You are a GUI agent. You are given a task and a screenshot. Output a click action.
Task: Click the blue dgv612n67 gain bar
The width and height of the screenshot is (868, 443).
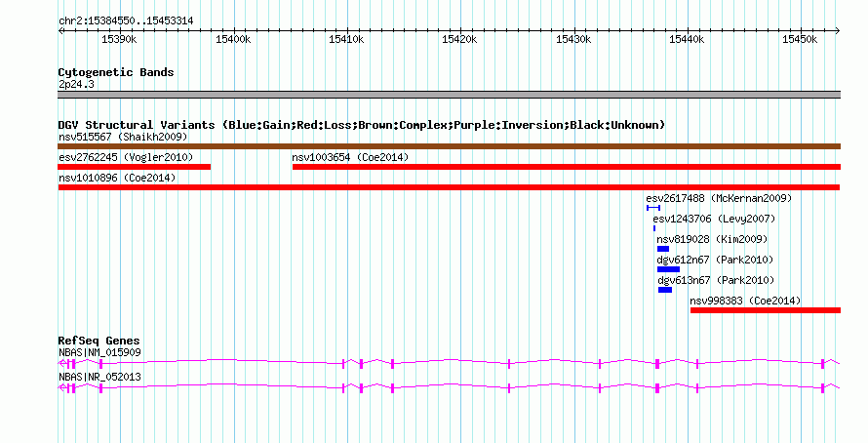tap(668, 269)
